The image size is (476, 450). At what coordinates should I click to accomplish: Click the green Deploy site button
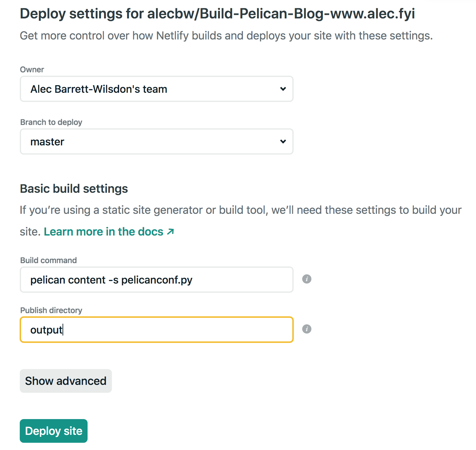54,431
